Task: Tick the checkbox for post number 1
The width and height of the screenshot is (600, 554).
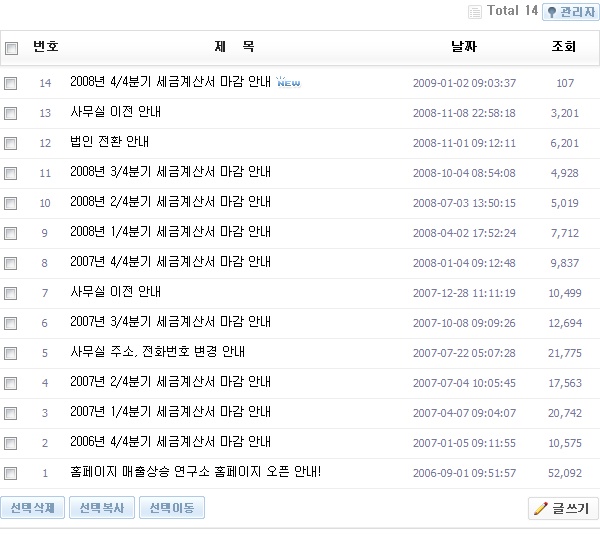Action: click(11, 474)
